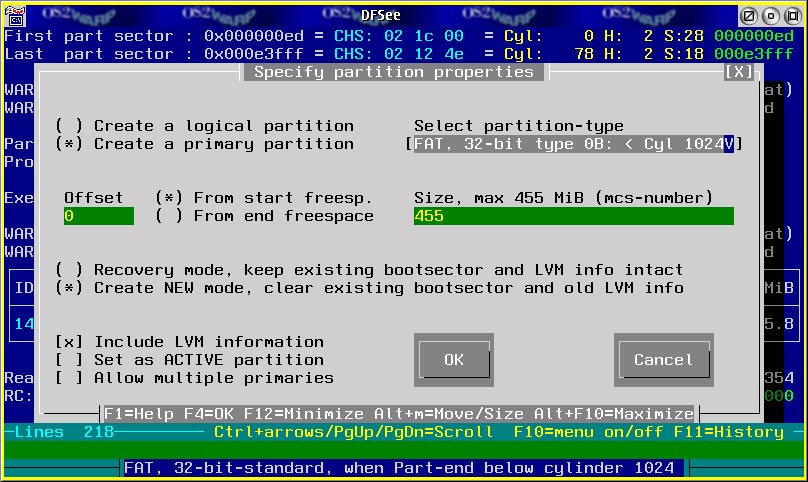The width and height of the screenshot is (808, 482).
Task: Enable Allow multiple primaries checkbox
Action: (194, 378)
